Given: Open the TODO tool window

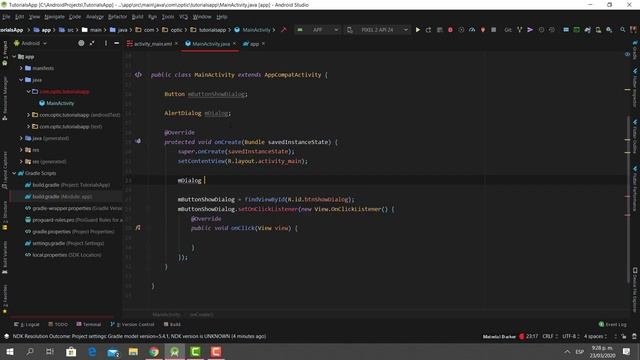Looking at the screenshot, I should [58, 324].
